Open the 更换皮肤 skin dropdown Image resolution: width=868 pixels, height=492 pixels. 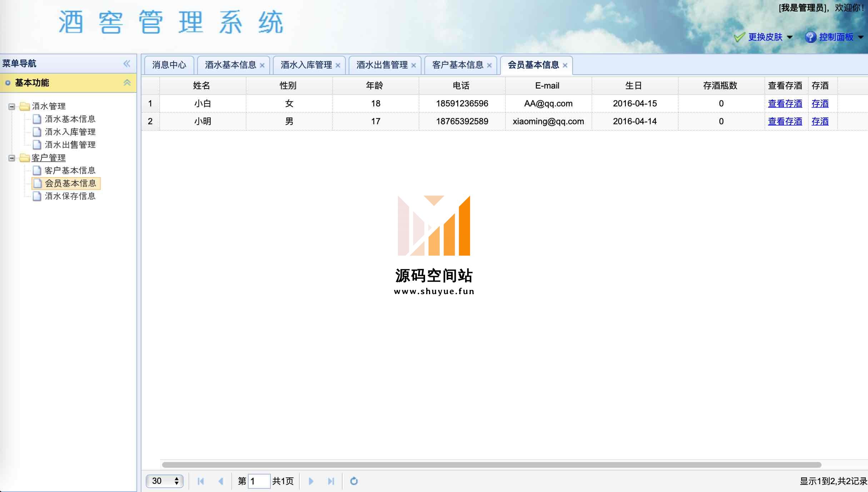click(x=764, y=37)
